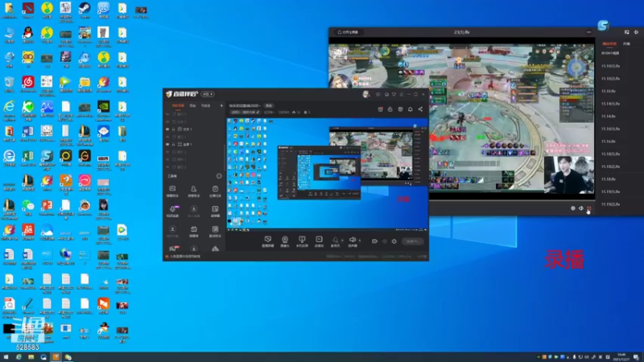The width and height of the screenshot is (644, 362).
Task: Select the first orange scene tab
Action: click(178, 105)
